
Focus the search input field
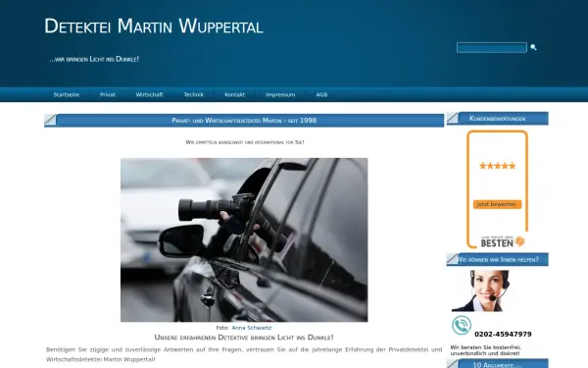click(x=492, y=47)
